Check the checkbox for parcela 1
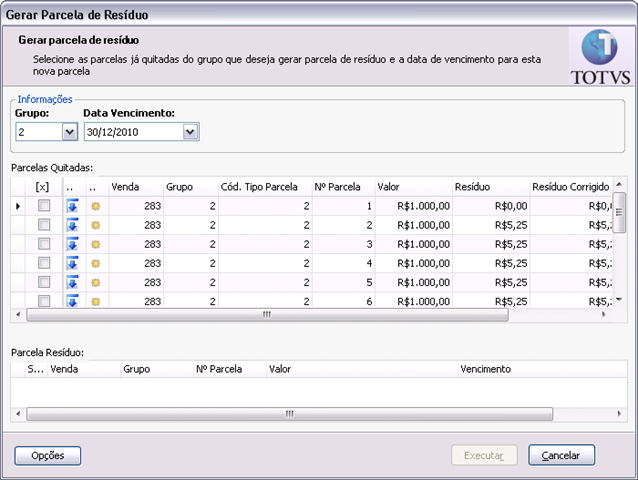The width and height of the screenshot is (638, 480). coord(44,205)
